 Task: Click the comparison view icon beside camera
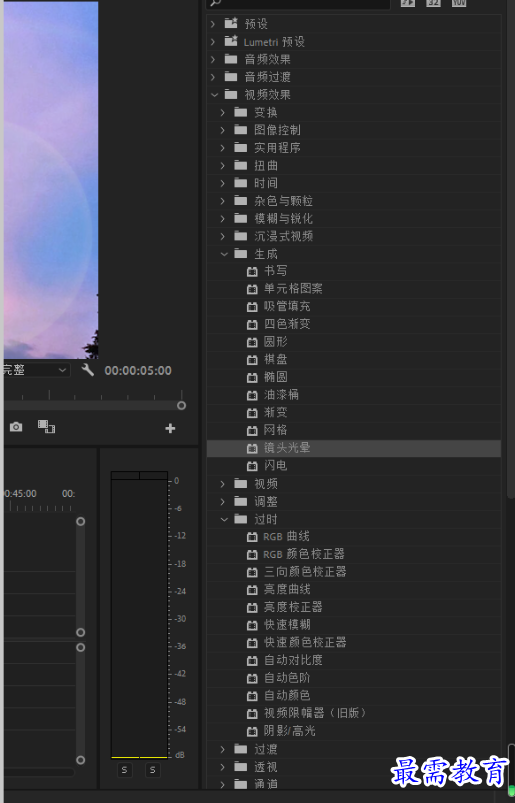coord(46,427)
